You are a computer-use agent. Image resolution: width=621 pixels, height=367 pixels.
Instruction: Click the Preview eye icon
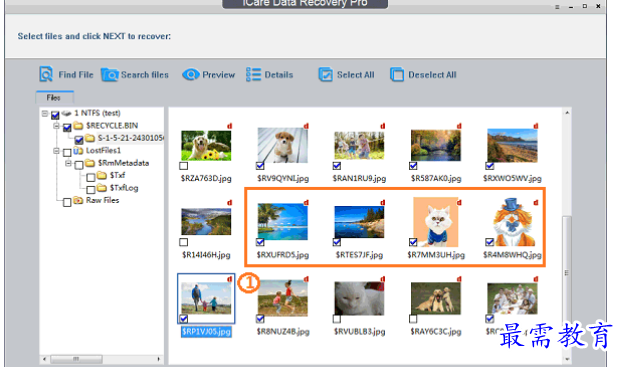click(190, 74)
